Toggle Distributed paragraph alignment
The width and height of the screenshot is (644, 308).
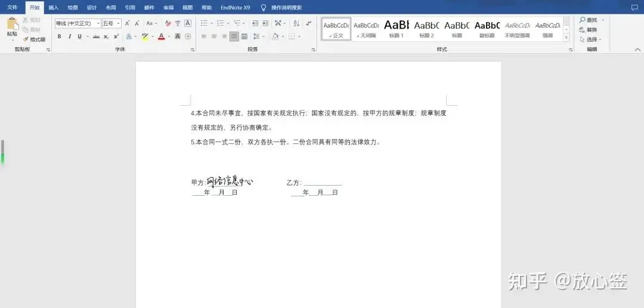[244, 36]
